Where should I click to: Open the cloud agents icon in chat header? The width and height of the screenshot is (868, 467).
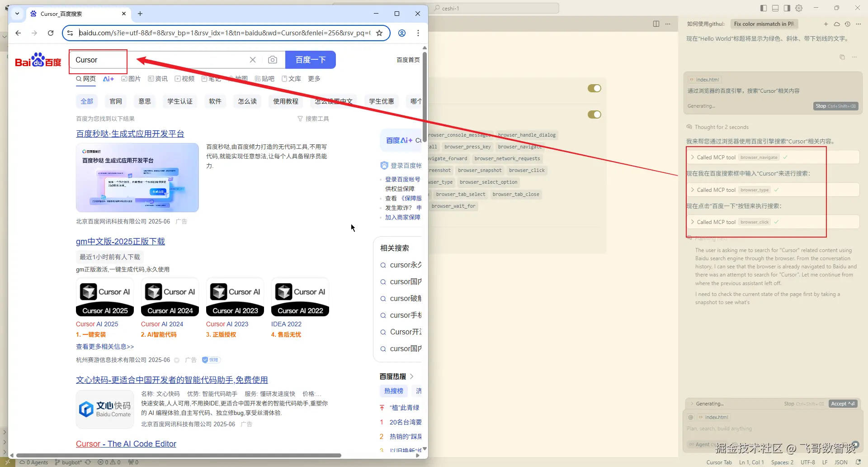[x=837, y=24]
